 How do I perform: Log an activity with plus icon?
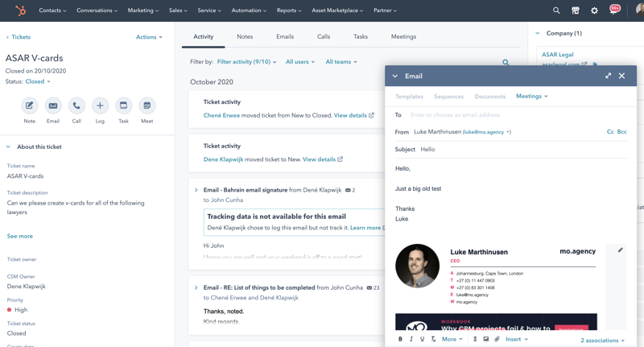tap(100, 105)
